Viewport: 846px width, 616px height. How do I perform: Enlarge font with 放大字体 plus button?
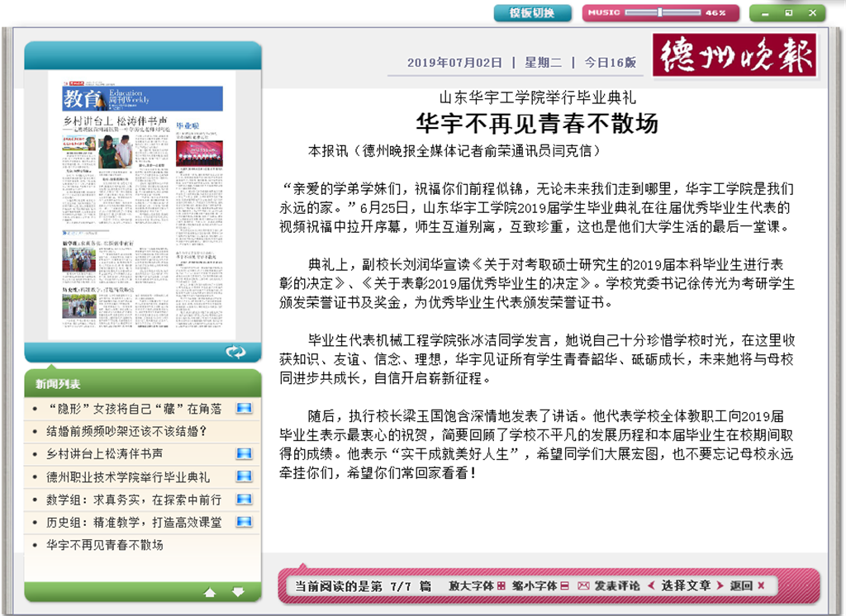(x=501, y=585)
